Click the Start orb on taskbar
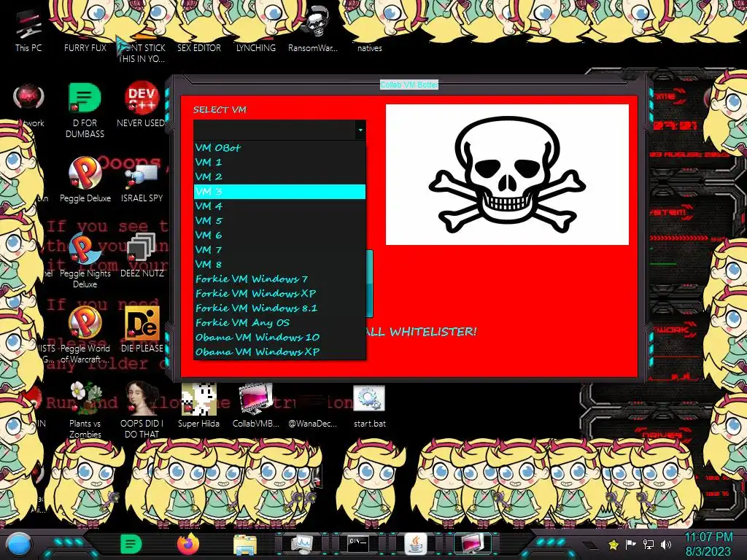Viewport: 747px width, 560px height. (19, 545)
